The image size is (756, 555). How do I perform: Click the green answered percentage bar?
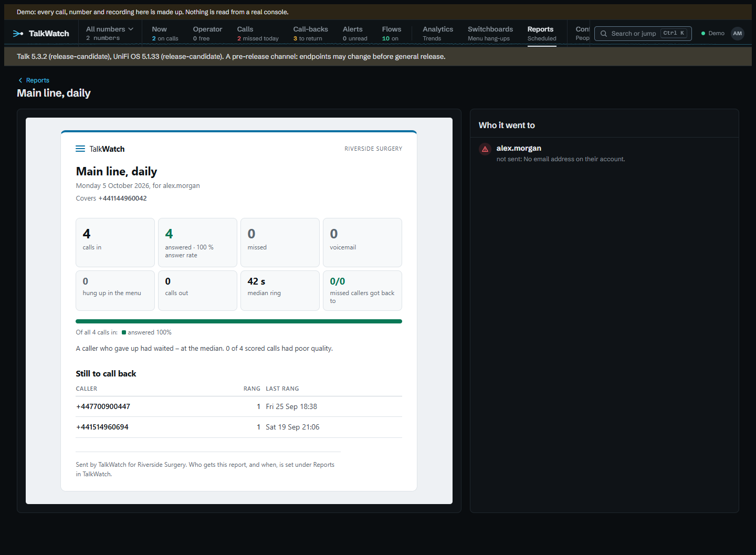coord(239,321)
